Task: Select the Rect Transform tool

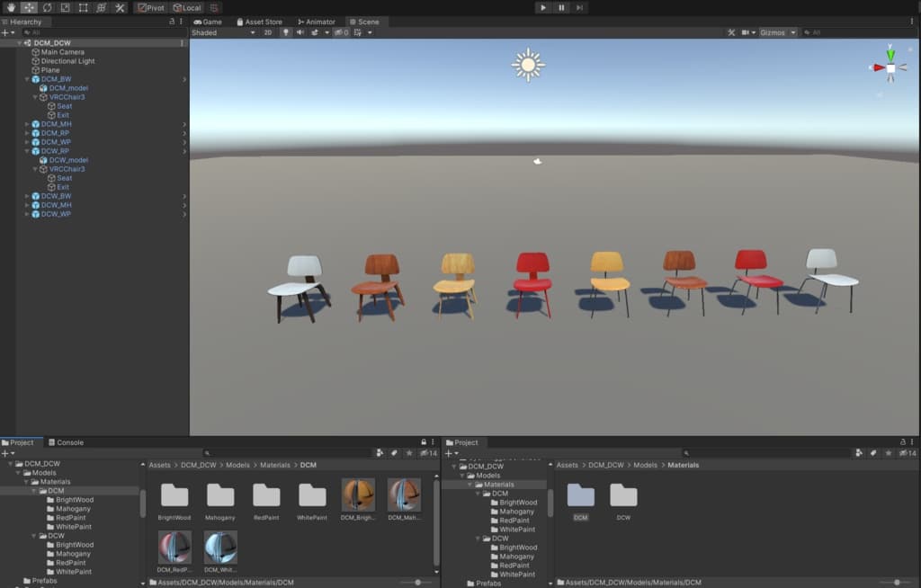Action: (84, 7)
